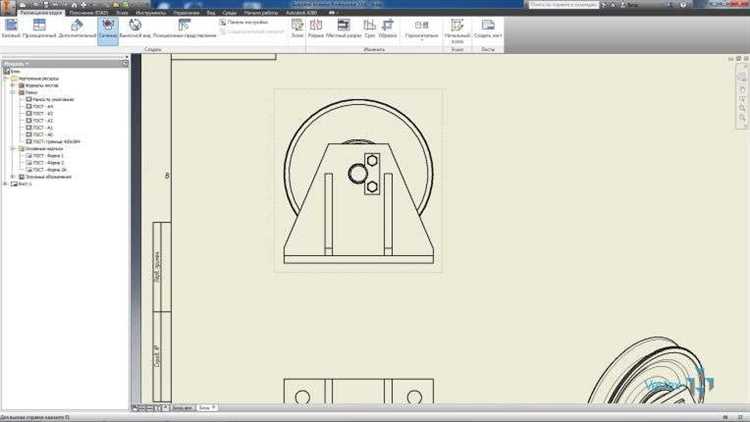Open the navigation wheel at top of navigation bar
The image size is (750, 422).
click(x=742, y=78)
